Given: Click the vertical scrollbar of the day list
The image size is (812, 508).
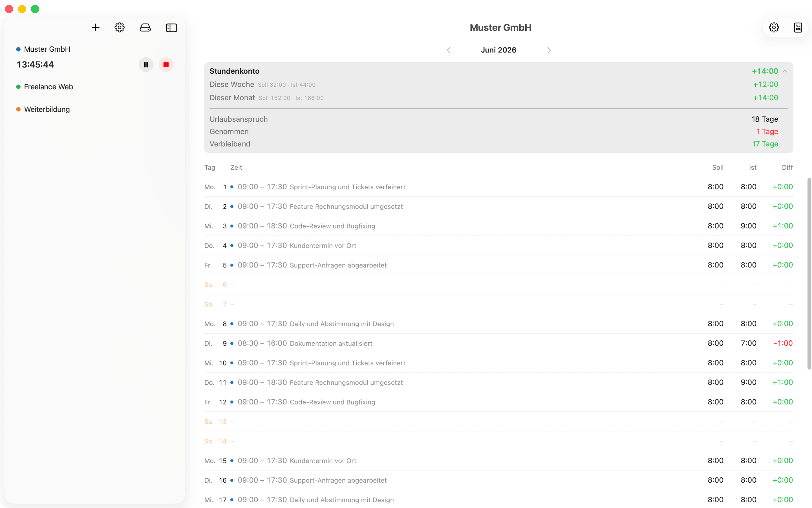Looking at the screenshot, I should pyautogui.click(x=809, y=274).
